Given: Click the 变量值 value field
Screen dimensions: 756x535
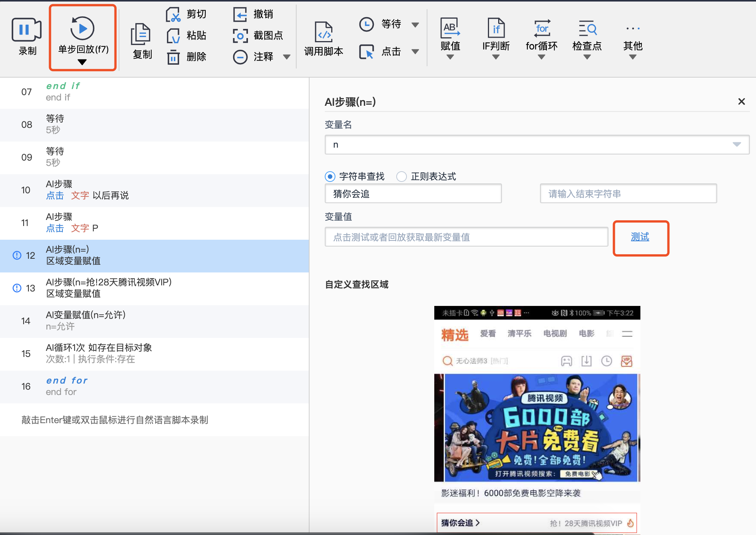Looking at the screenshot, I should click(466, 237).
